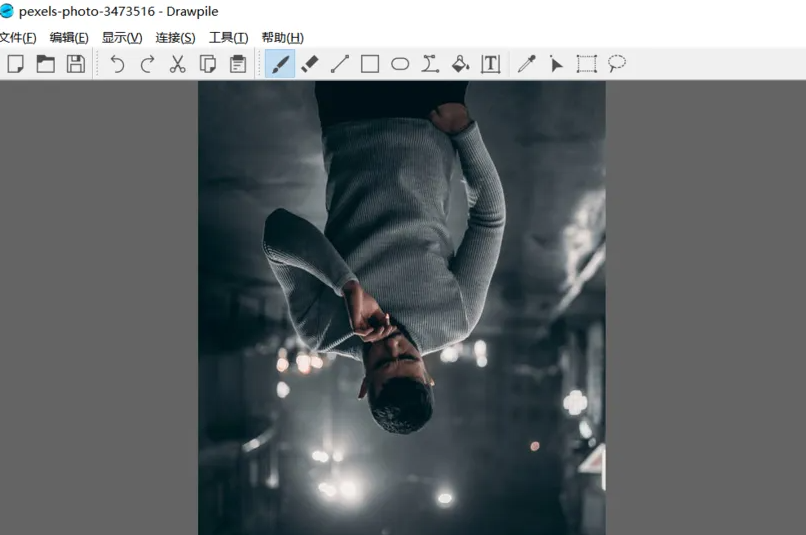Select the Laser Pointer tool
Image resolution: width=806 pixels, height=535 pixels.
pyautogui.click(x=556, y=64)
